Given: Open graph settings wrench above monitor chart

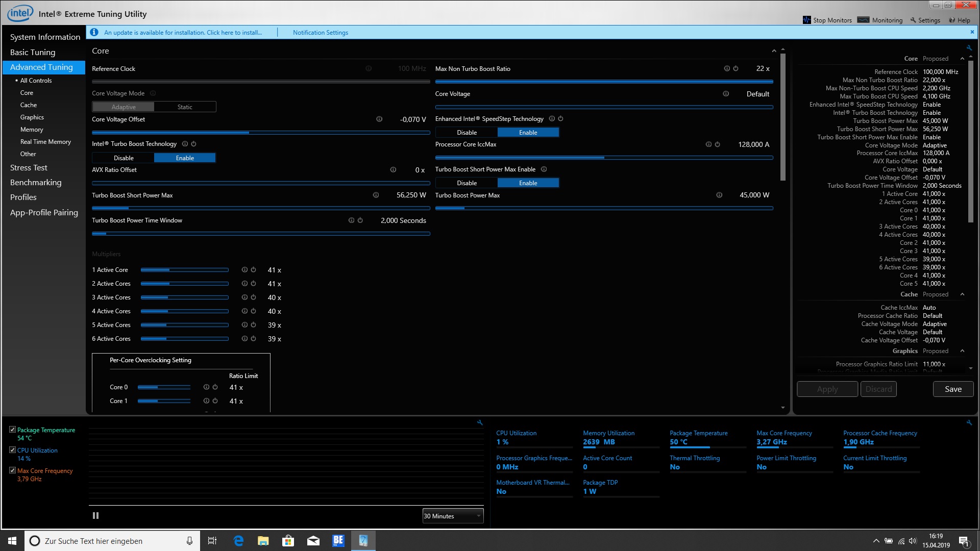Looking at the screenshot, I should point(480,422).
